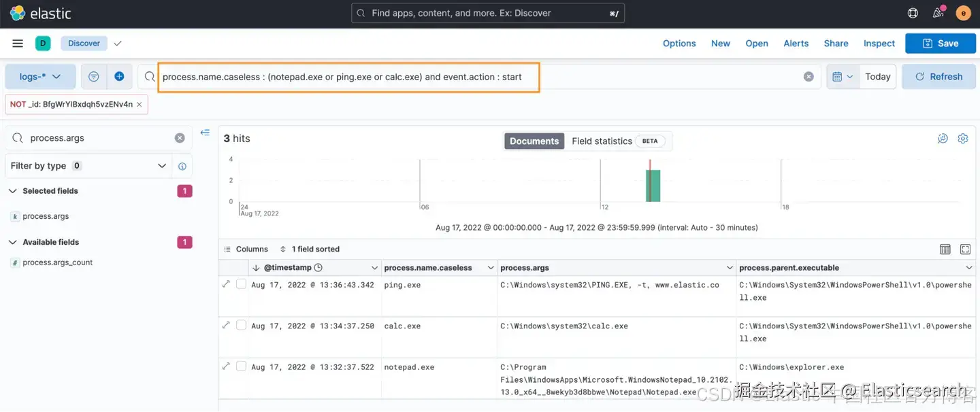Click the Save button
The image size is (980, 412).
(941, 44)
